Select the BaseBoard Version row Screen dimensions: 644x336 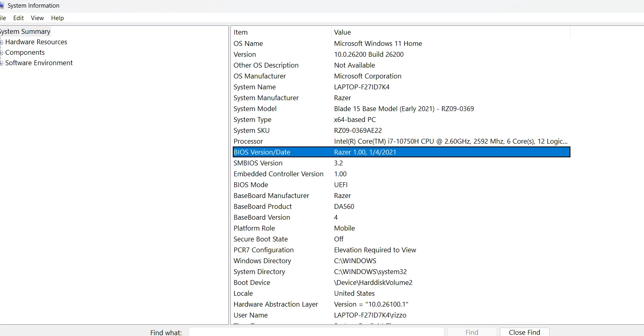click(401, 217)
